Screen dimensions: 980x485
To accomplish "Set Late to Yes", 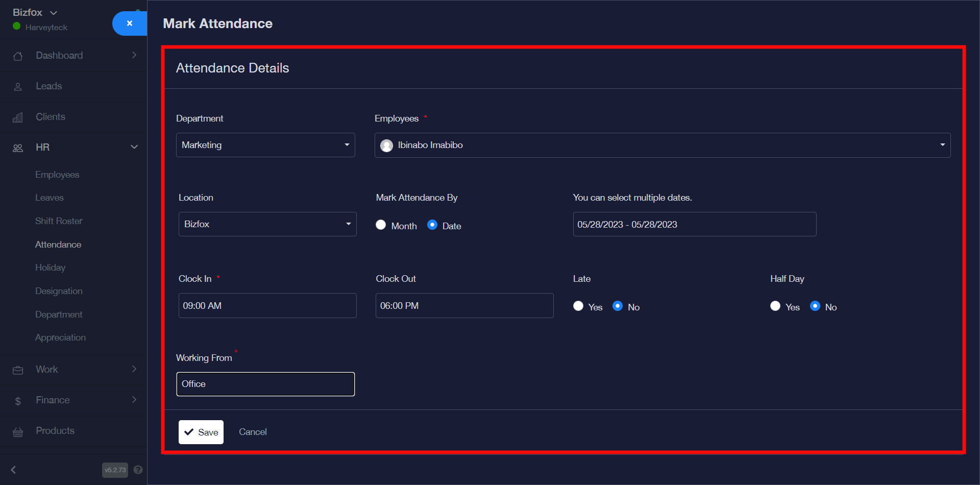I will point(578,306).
